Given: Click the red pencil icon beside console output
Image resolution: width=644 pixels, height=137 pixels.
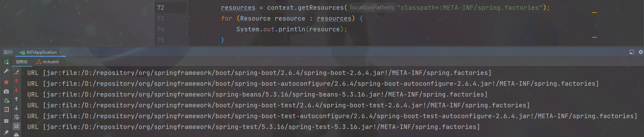Looking at the screenshot, I should (16, 72).
